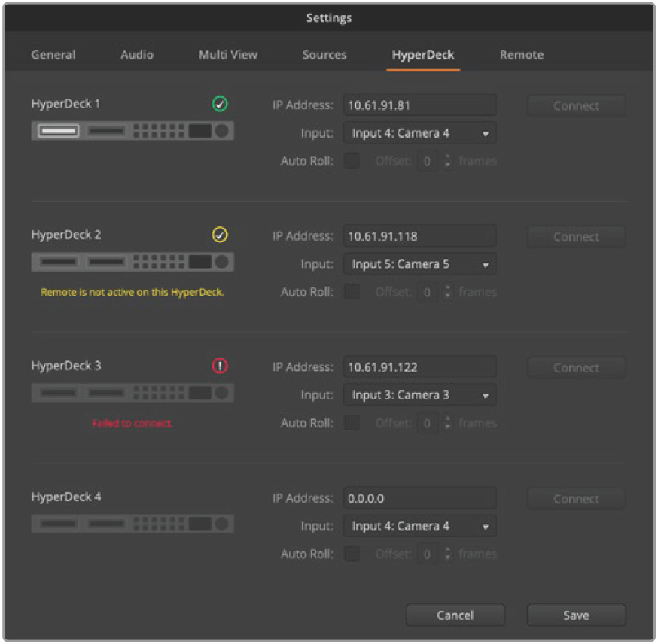658x644 pixels.
Task: Open the Sources tab
Action: click(x=324, y=55)
